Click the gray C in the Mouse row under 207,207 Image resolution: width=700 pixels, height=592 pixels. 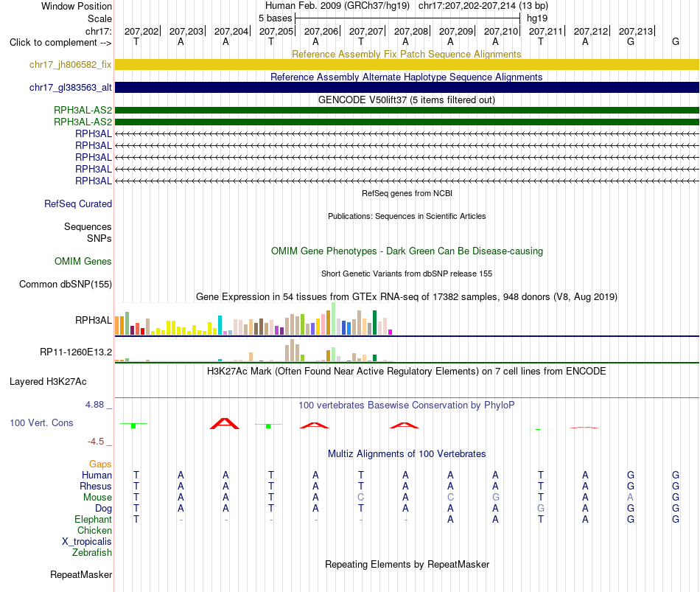click(x=361, y=498)
